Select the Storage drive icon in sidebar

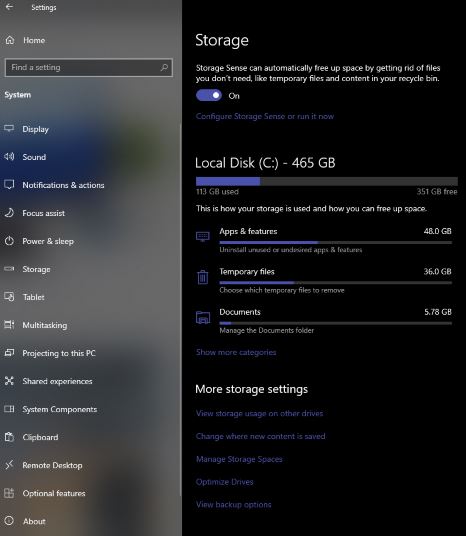(x=9, y=269)
